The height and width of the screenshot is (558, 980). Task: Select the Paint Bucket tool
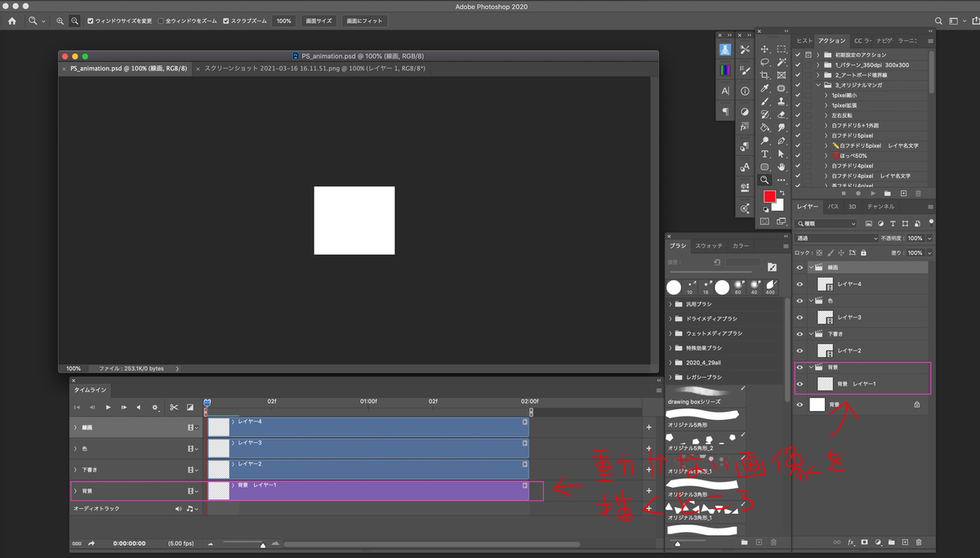click(765, 127)
